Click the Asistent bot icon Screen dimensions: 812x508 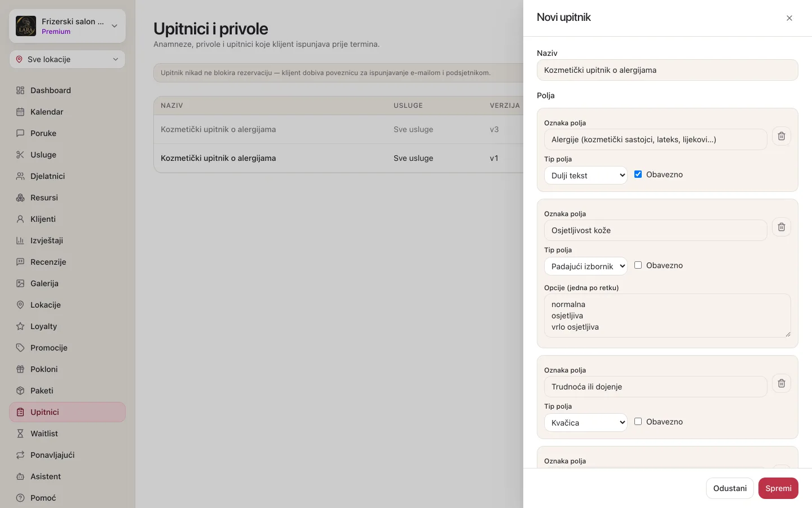point(20,476)
